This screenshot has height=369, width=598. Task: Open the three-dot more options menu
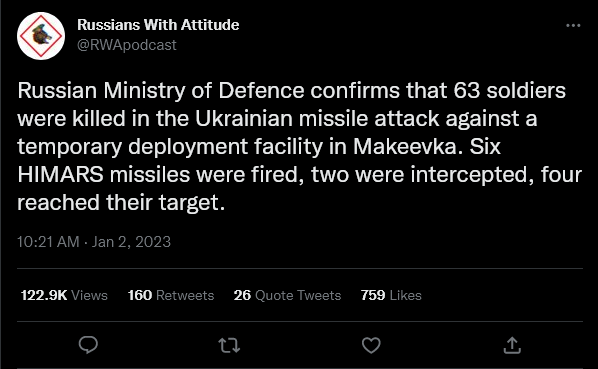(573, 26)
